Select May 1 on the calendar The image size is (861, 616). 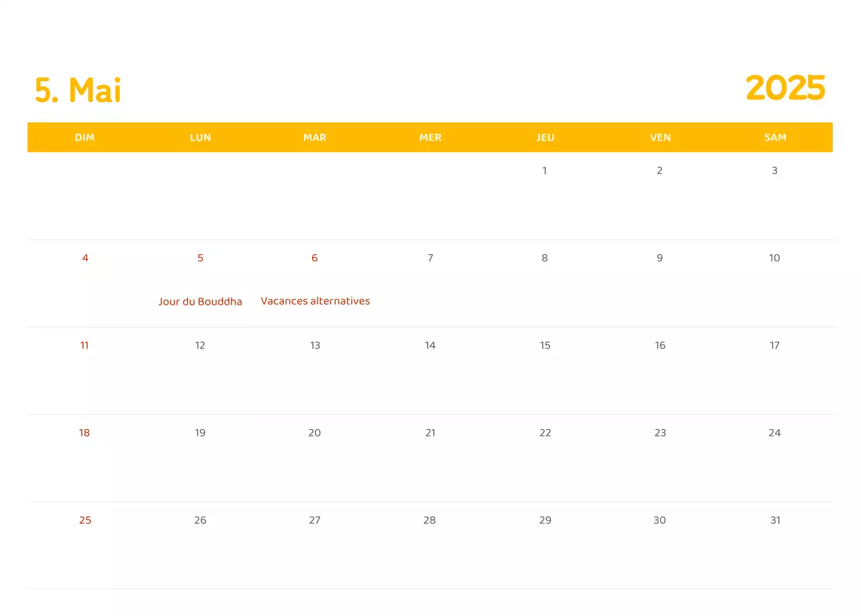pos(545,170)
